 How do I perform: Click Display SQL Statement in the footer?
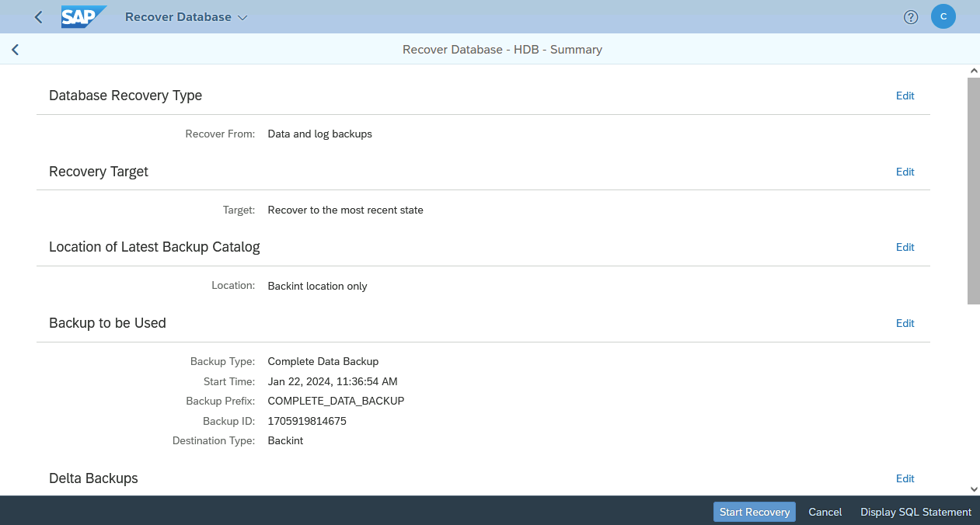click(x=915, y=512)
